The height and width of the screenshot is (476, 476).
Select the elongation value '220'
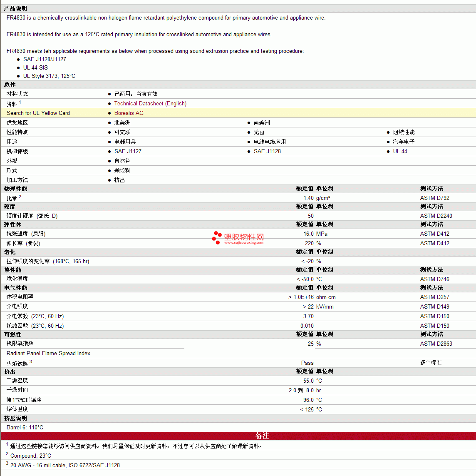pos(309,243)
